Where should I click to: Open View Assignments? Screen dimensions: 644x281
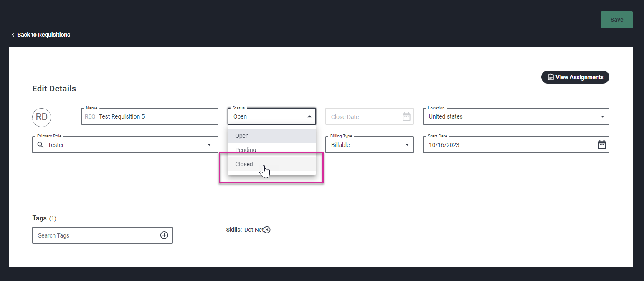point(575,77)
